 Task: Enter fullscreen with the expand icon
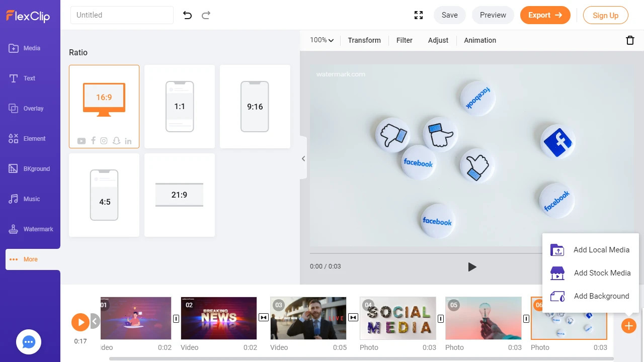pos(418,15)
